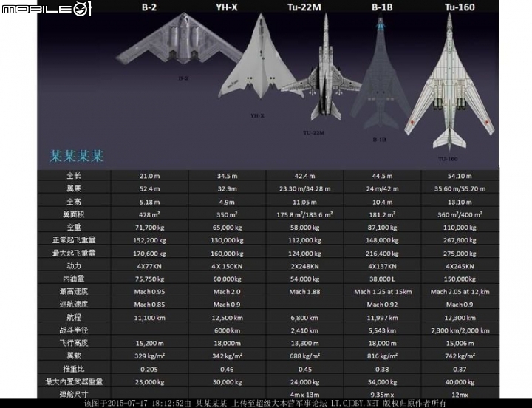Viewport: 532px width, 408px height.
Task: Click the 4X77KN engine power cell
Action: (x=149, y=266)
